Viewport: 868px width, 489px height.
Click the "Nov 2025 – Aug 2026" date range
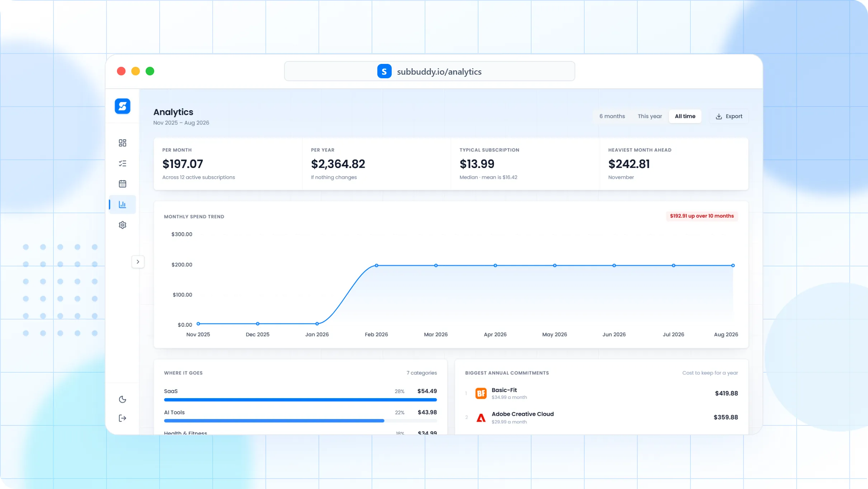point(181,123)
